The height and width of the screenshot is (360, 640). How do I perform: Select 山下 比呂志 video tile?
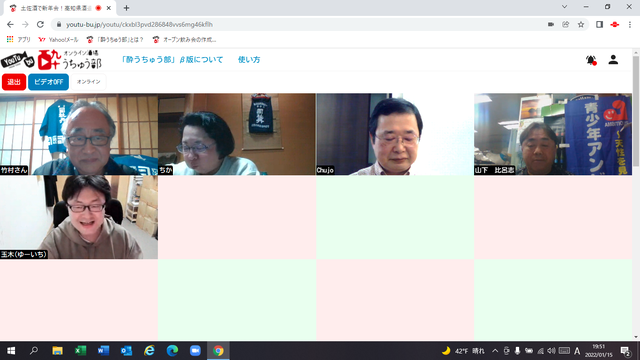pyautogui.click(x=553, y=134)
